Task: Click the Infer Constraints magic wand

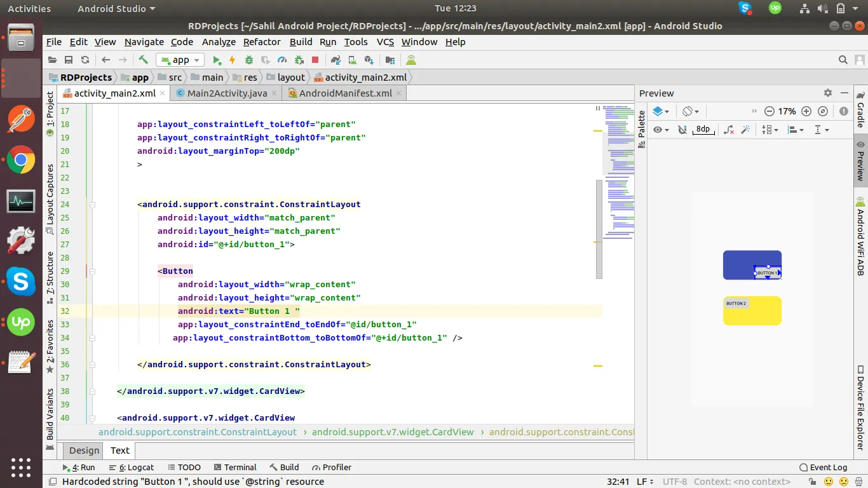Action: point(746,130)
